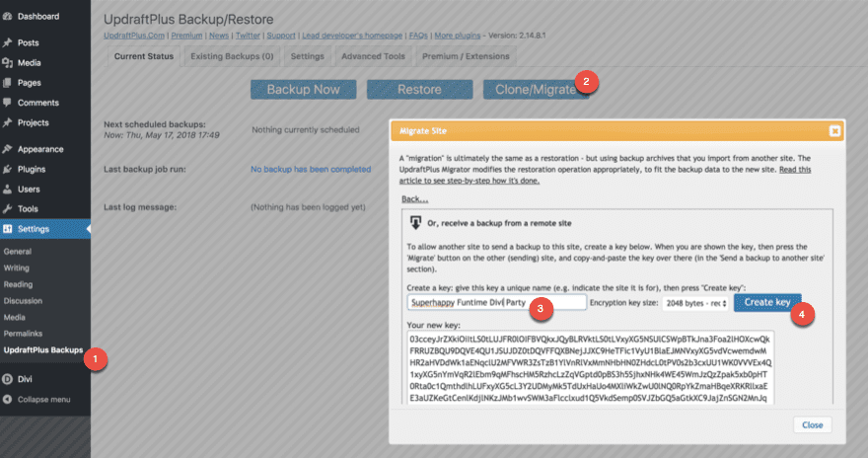Viewport: 868px width, 458px height.
Task: Switch to the Current Status tab
Action: [144, 56]
